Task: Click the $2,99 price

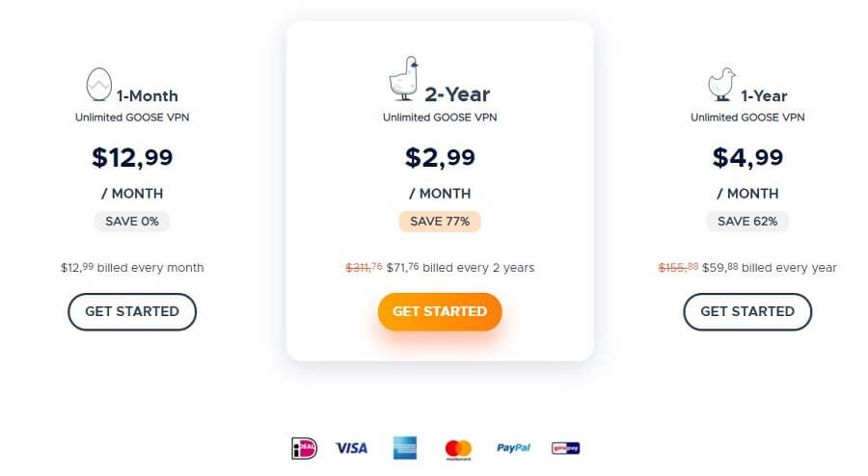Action: click(x=440, y=158)
